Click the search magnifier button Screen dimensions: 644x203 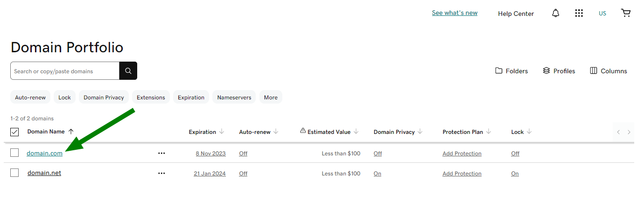128,71
